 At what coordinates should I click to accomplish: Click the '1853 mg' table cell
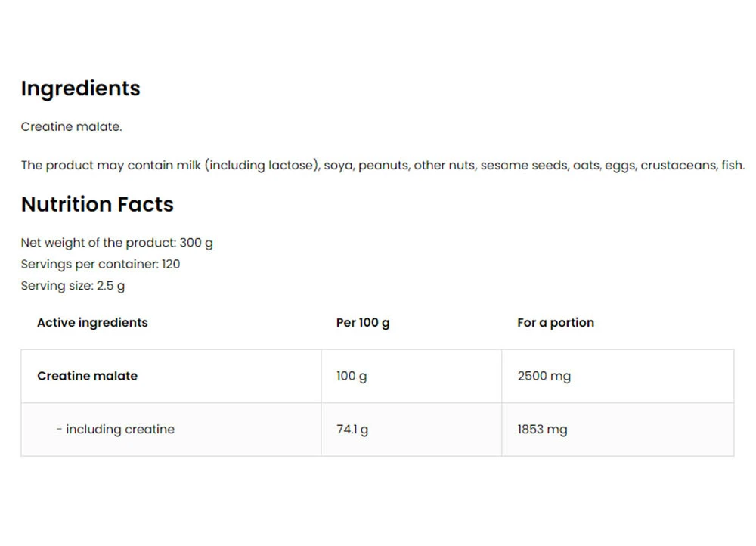(x=542, y=430)
